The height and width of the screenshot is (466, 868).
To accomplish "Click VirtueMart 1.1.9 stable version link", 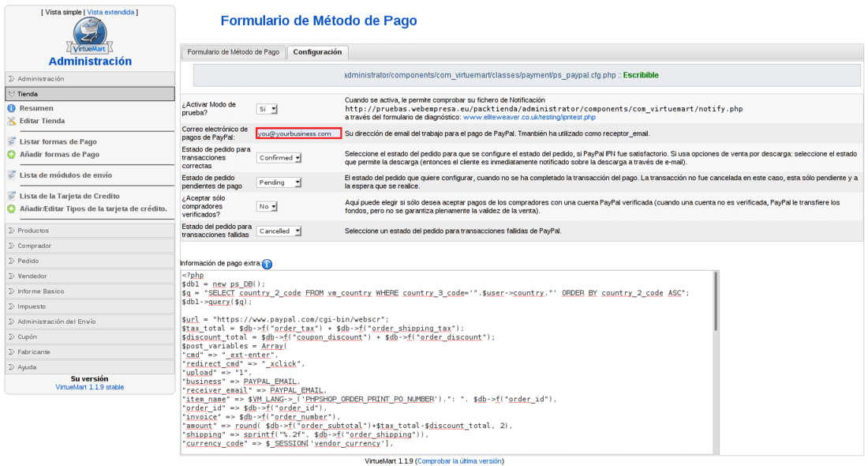I will click(90, 387).
